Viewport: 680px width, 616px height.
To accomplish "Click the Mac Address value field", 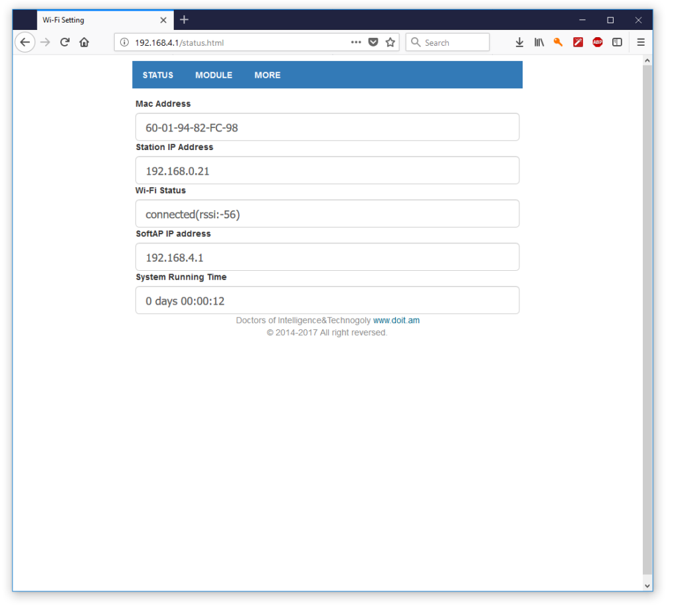I will [x=327, y=127].
